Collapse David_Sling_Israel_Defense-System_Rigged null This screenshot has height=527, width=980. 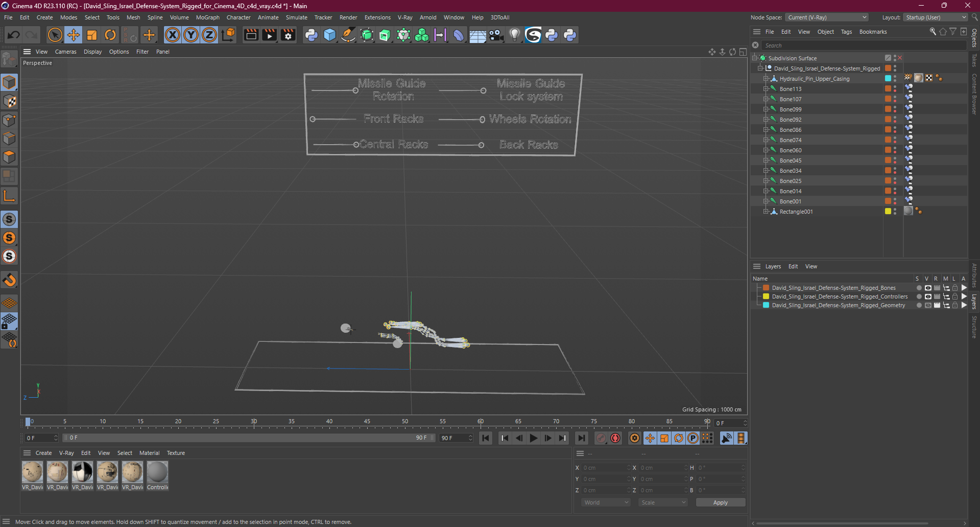(760, 68)
